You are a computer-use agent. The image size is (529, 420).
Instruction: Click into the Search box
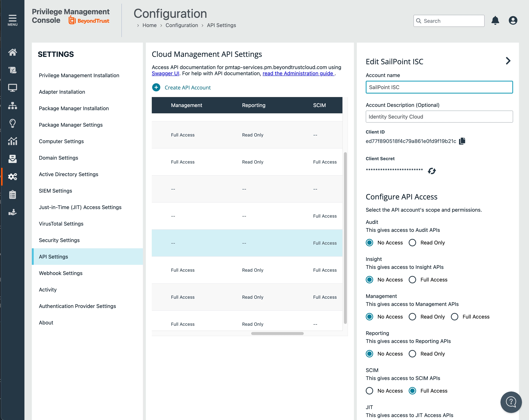(449, 21)
